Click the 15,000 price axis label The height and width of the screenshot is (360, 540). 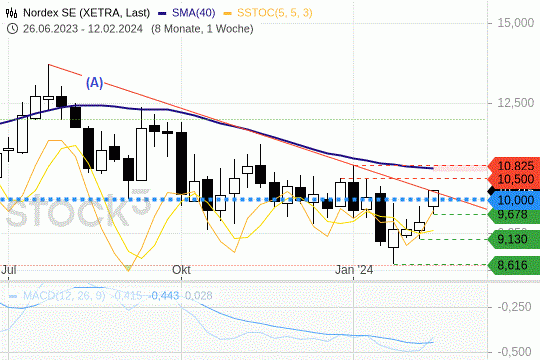(x=516, y=23)
